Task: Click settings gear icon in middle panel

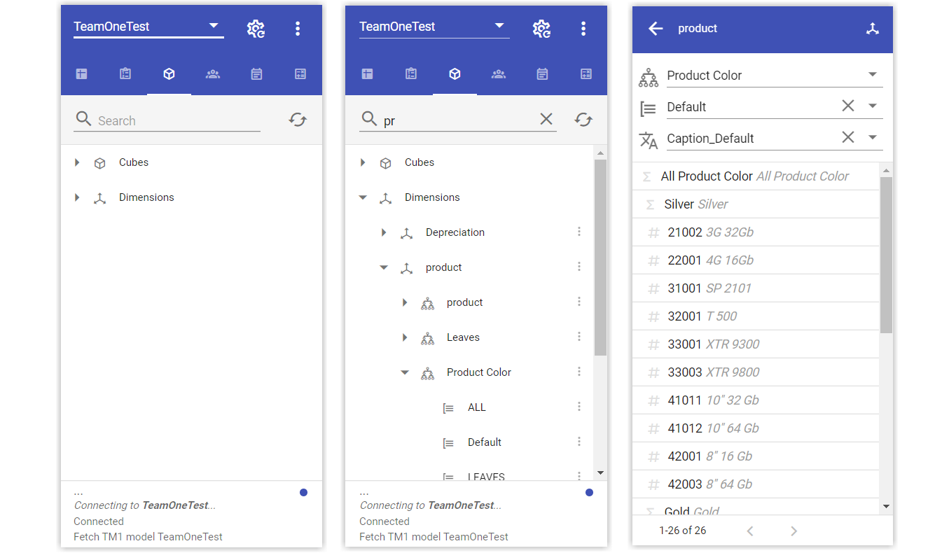Action: 541,29
